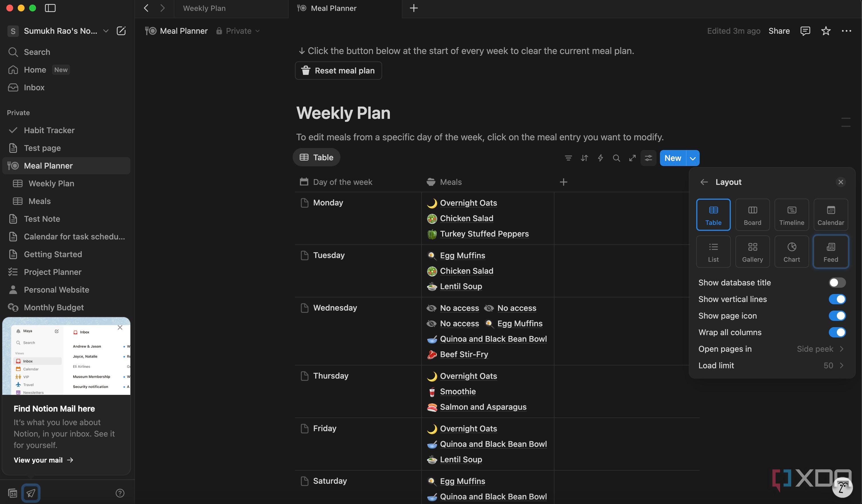Open Search in the sidebar
This screenshot has height=504, width=862.
tap(66, 52)
